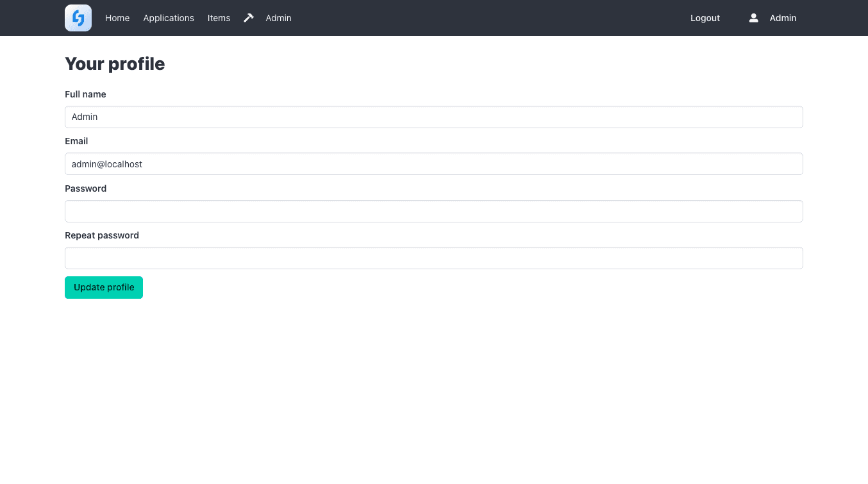Open the Admin section beside the hammer
Image resolution: width=868 pixels, height=484 pixels.
279,18
